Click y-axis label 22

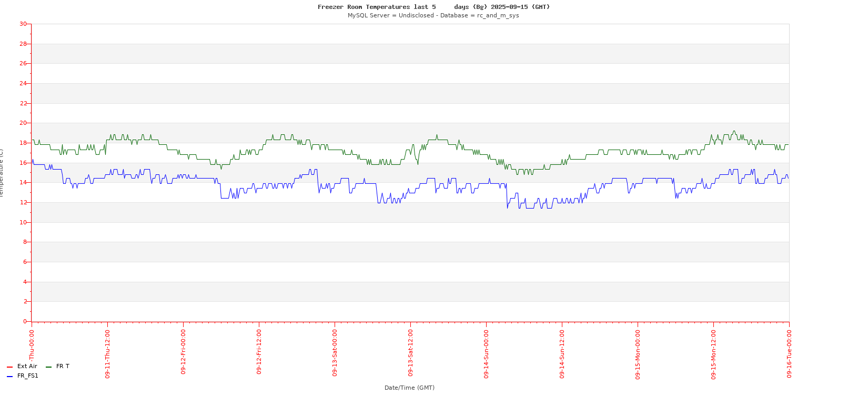pos(23,103)
